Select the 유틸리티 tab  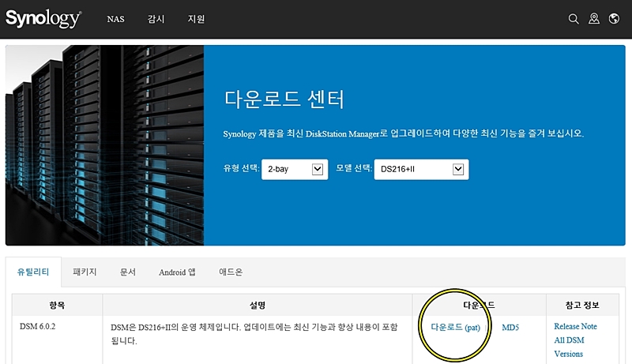point(33,272)
